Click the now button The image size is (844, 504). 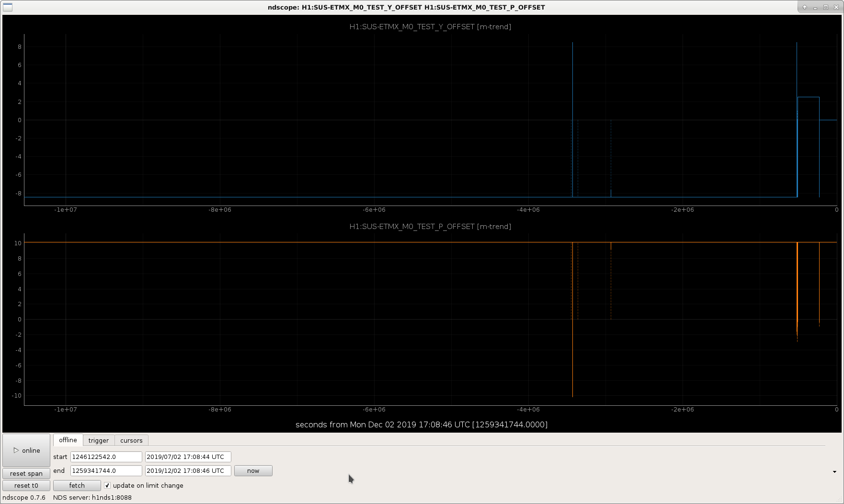253,470
